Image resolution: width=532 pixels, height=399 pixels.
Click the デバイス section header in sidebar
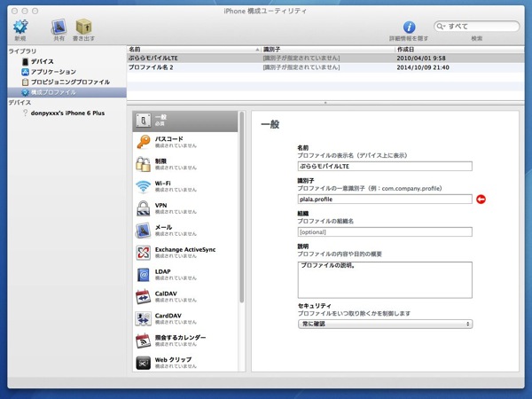pyautogui.click(x=20, y=103)
